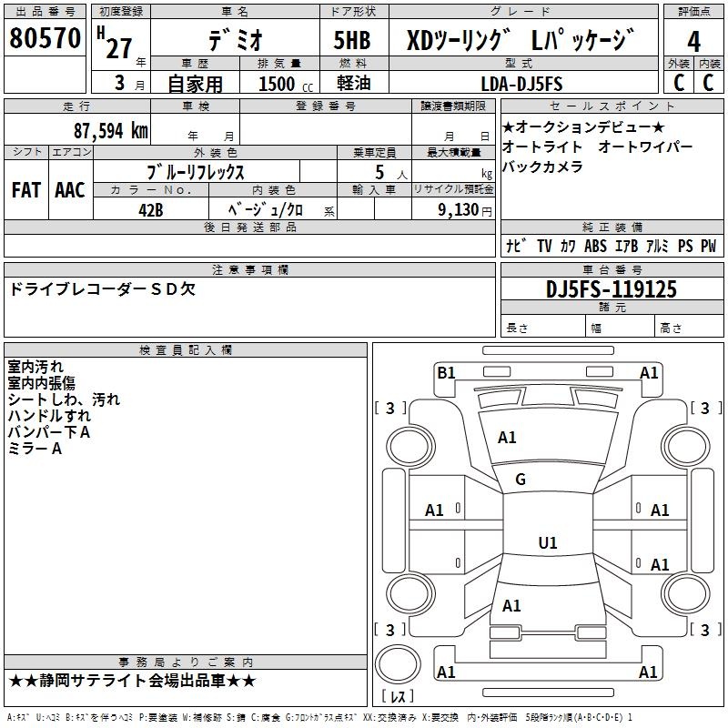Select the upper-left [3] tire rating

tap(390, 409)
